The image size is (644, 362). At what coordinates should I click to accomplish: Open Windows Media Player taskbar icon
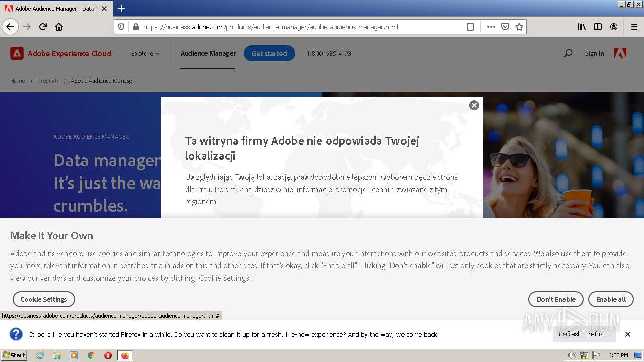74,355
